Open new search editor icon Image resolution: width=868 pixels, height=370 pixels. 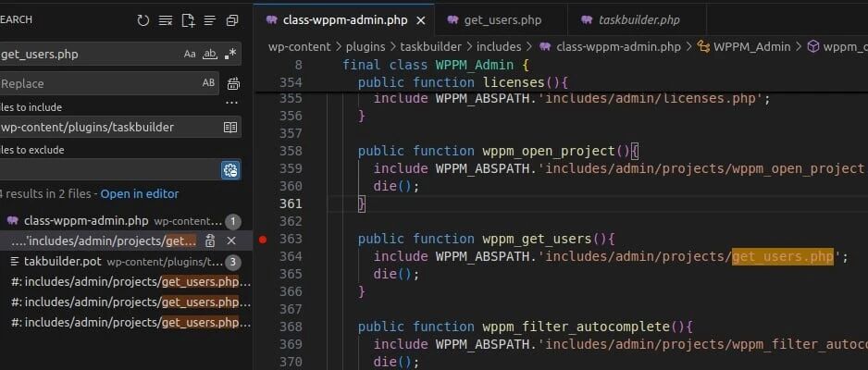pos(188,20)
